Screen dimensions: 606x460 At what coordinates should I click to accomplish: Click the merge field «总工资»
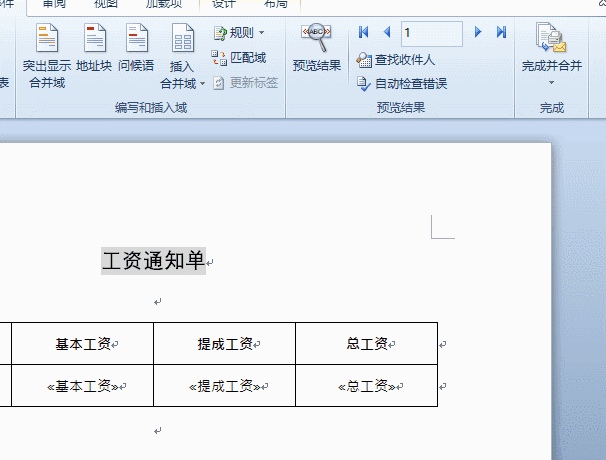[367, 386]
